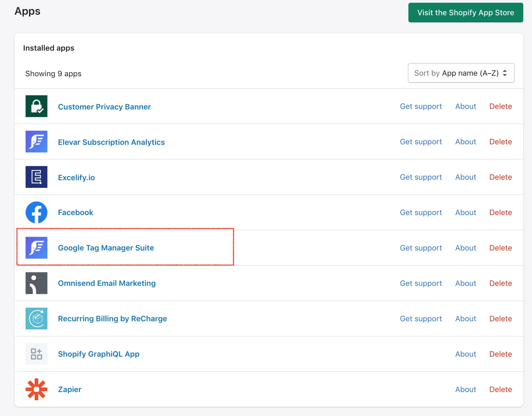Viewport: 532px width, 416px height.
Task: Open About for Shopify GraphiQL App
Action: coord(465,354)
